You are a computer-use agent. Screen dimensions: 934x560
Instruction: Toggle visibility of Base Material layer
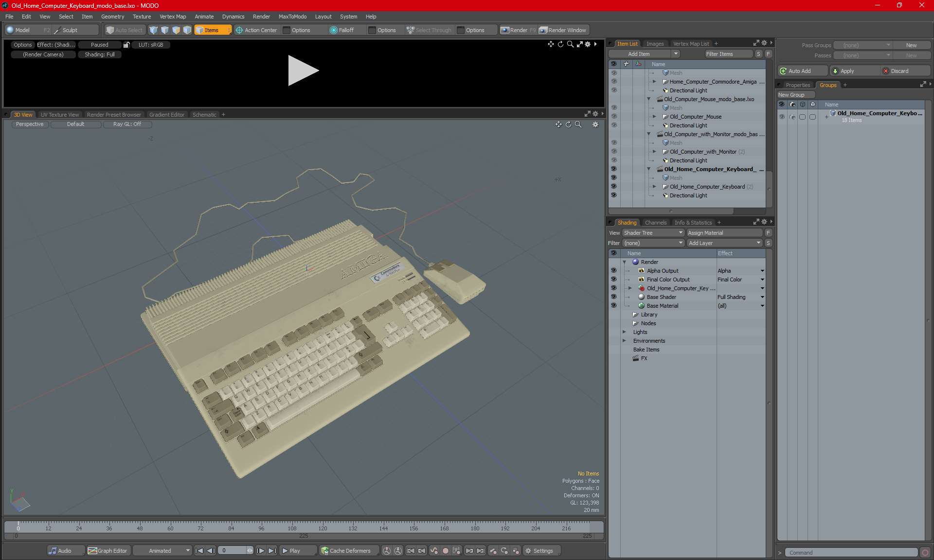(x=614, y=306)
